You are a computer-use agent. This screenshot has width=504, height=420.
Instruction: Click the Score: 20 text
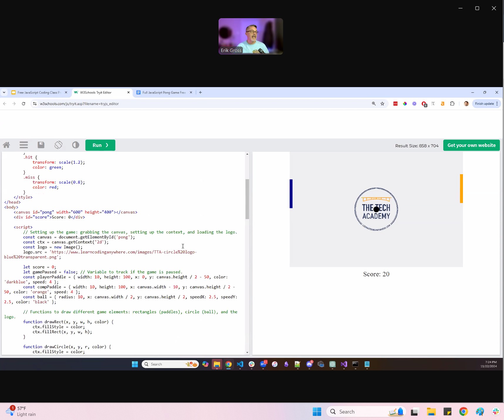click(376, 274)
